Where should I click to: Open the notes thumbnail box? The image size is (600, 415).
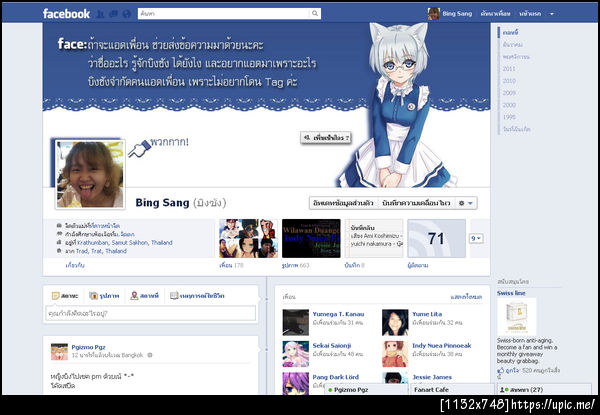click(374, 238)
